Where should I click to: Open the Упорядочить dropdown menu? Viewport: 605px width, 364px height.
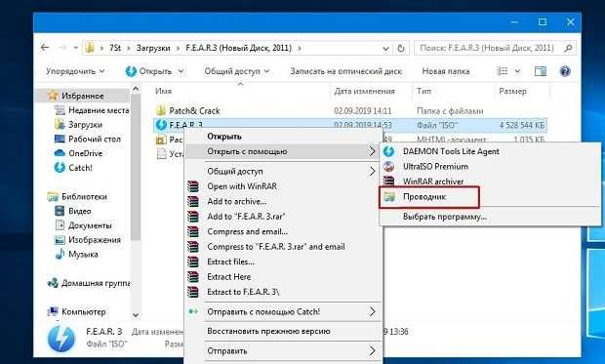75,71
